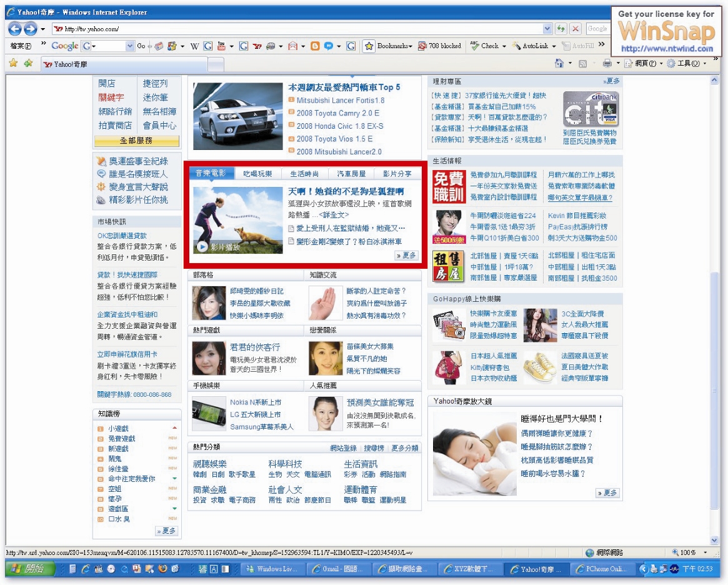Open the 睡得好也是門大學問！ headline
This screenshot has height=585, width=728.
click(x=561, y=419)
